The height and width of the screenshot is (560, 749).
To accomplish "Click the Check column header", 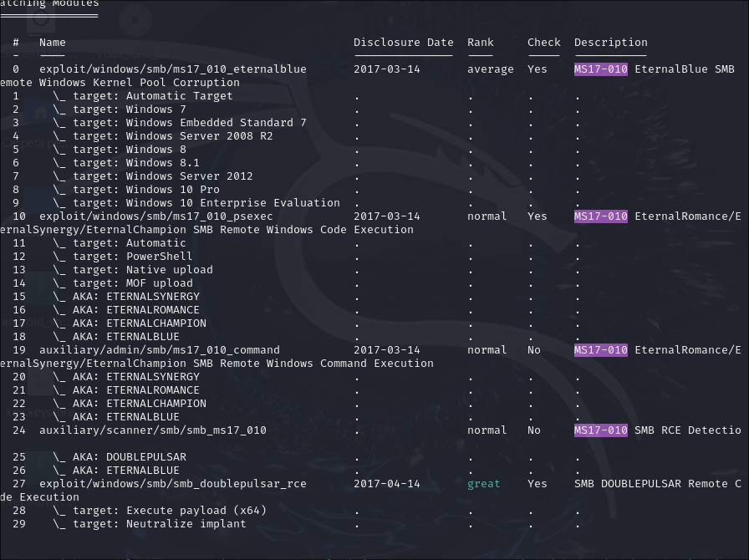I will click(x=543, y=43).
